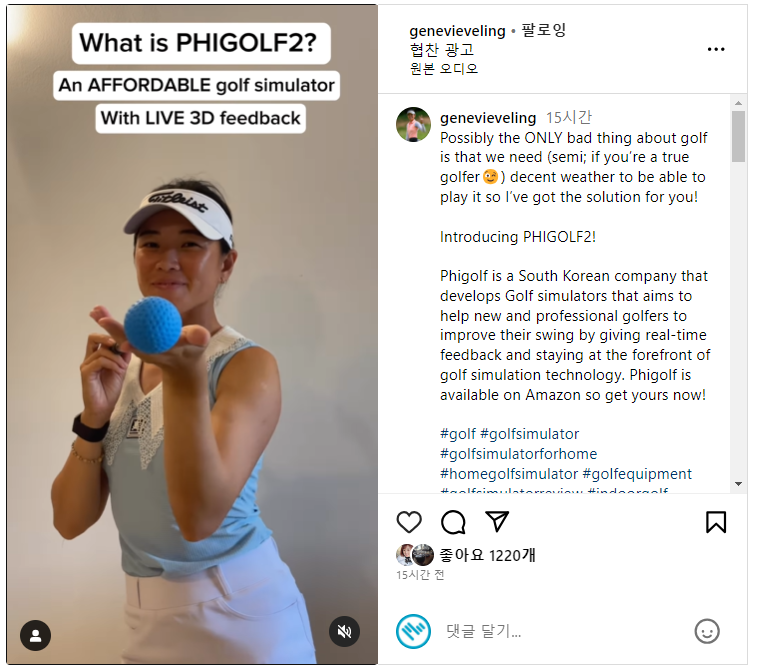Share post via paper plane icon

click(x=497, y=521)
